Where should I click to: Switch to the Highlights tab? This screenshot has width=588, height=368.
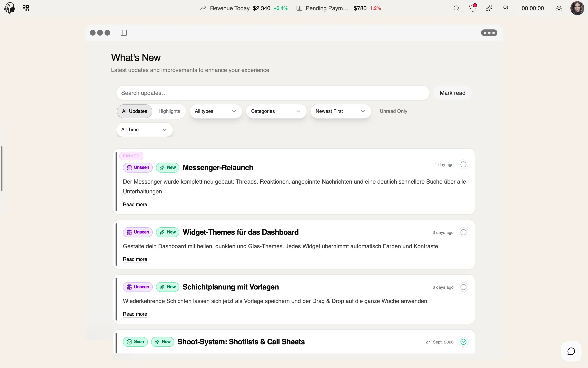pos(169,111)
